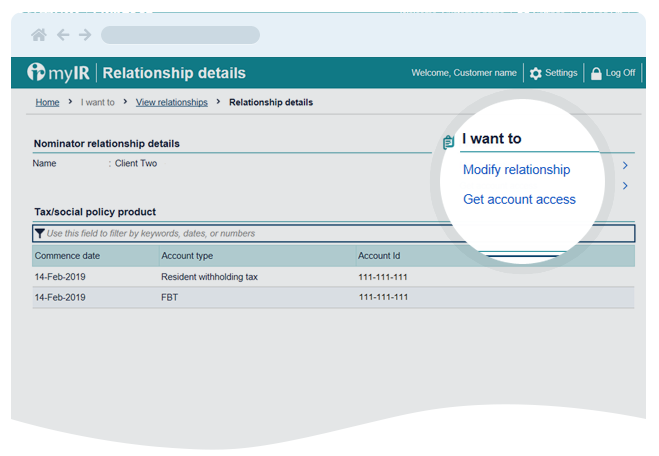
Task: Select the Resident withholding tax row
Action: coord(209,277)
